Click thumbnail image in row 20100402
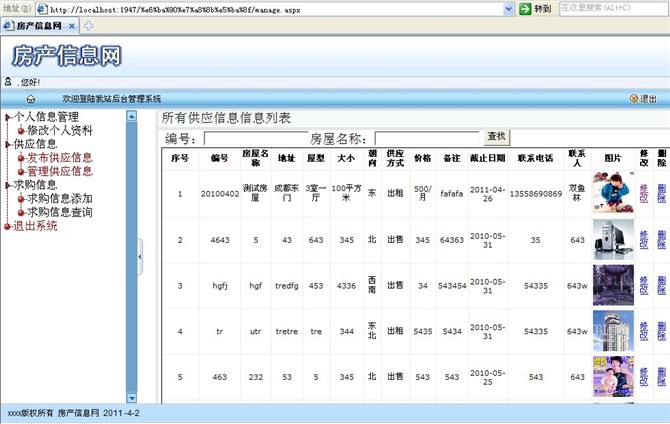Viewport: 670px width, 424px height. tap(613, 192)
